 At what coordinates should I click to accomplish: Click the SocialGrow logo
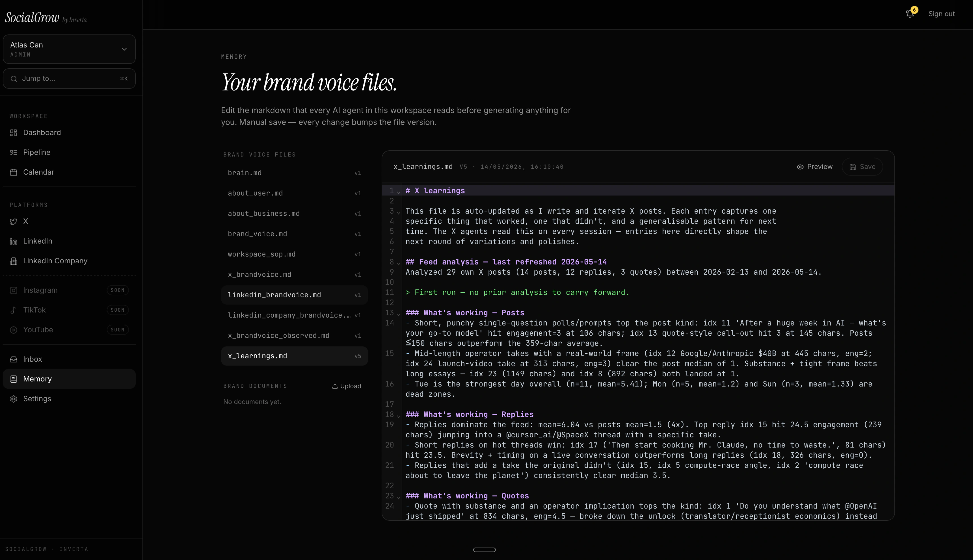(32, 18)
